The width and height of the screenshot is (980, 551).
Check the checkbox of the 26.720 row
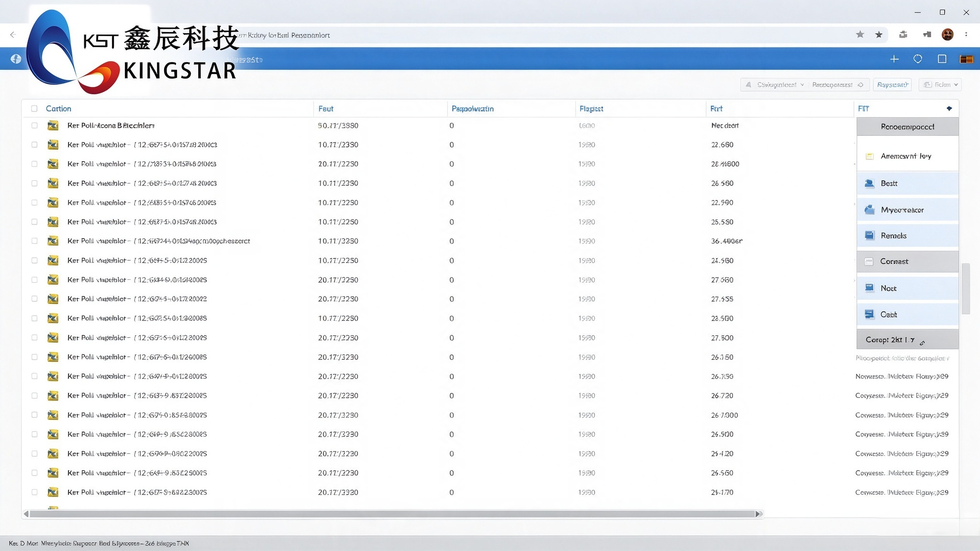[34, 396]
